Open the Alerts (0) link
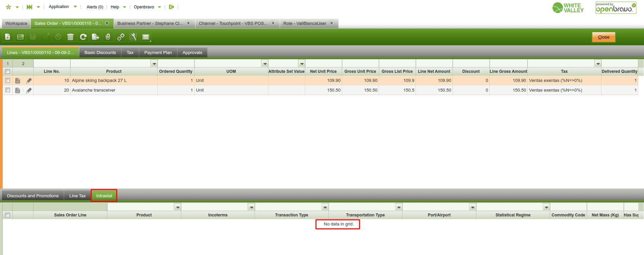 click(x=95, y=7)
